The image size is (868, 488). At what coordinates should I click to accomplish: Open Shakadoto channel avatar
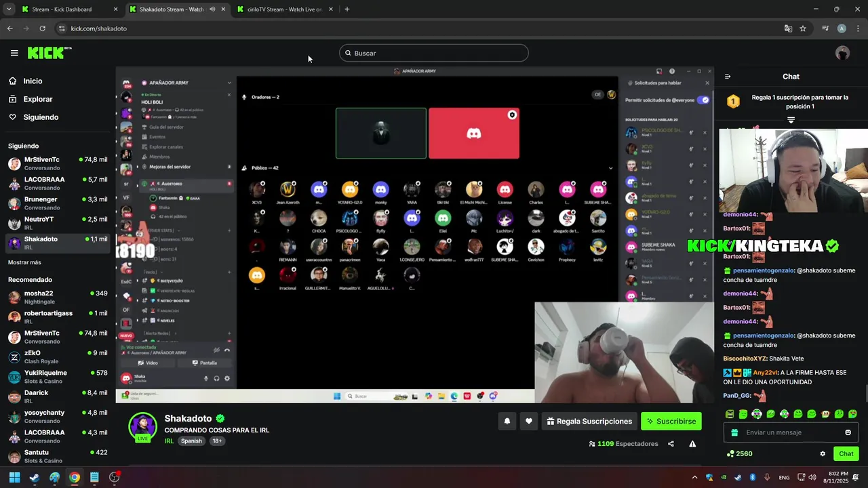[x=142, y=427]
